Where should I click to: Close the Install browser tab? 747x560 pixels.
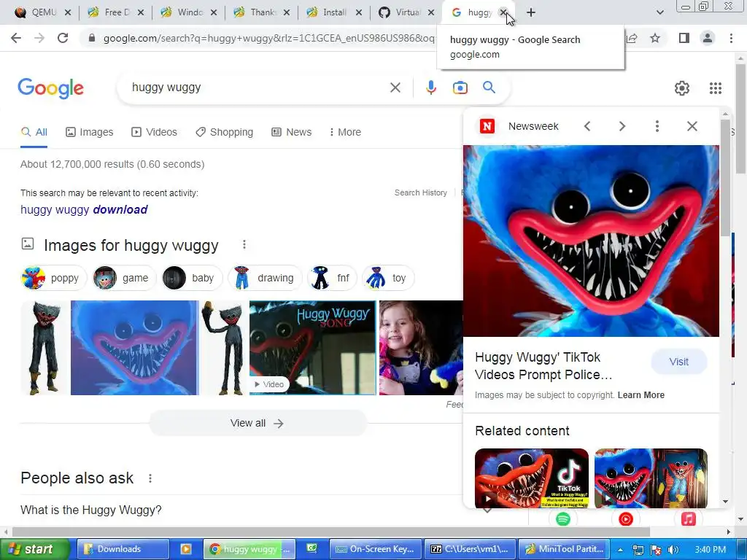[358, 13]
